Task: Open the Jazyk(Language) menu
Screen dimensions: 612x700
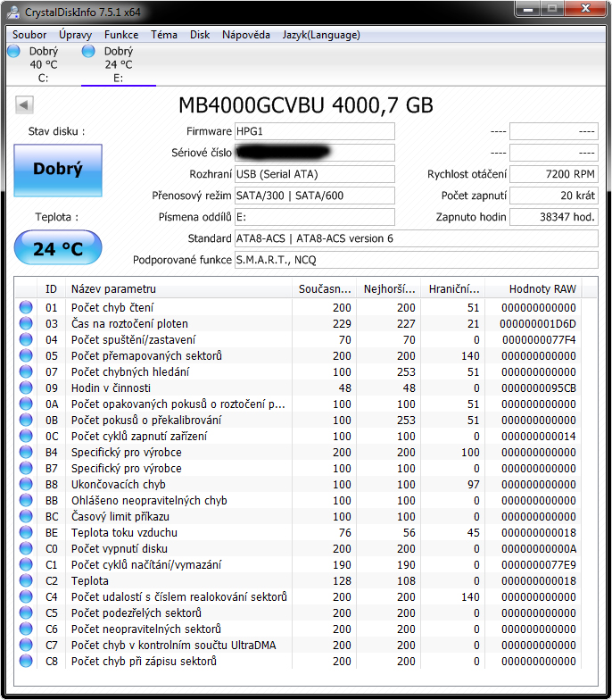Action: point(321,35)
